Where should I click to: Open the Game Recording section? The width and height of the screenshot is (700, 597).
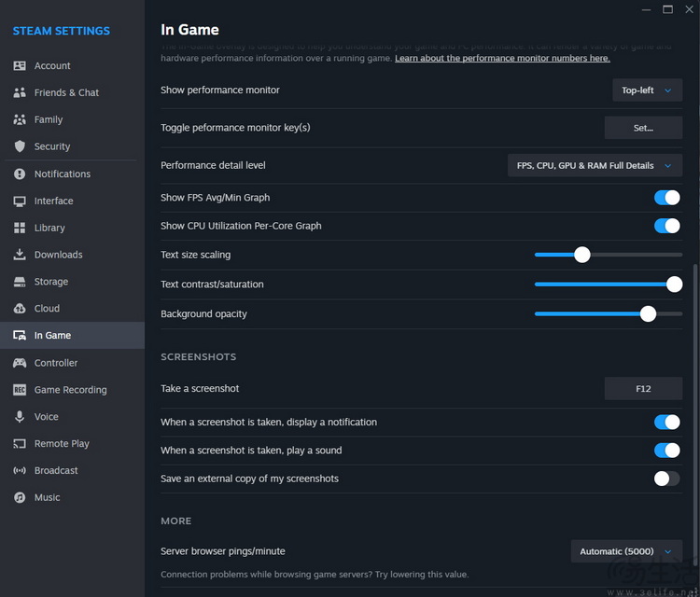click(x=72, y=390)
